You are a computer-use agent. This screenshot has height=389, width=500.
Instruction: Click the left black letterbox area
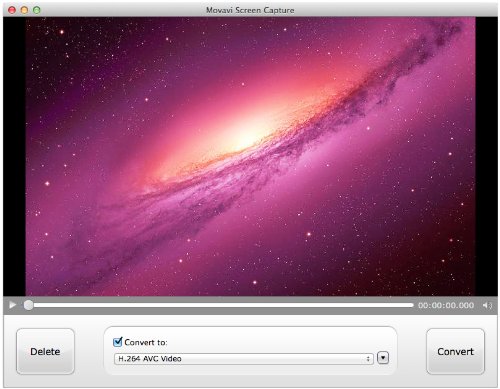coord(14,156)
